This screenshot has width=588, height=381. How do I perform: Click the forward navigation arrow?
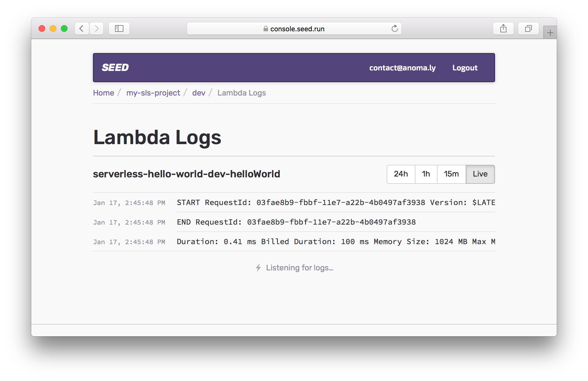(x=97, y=28)
